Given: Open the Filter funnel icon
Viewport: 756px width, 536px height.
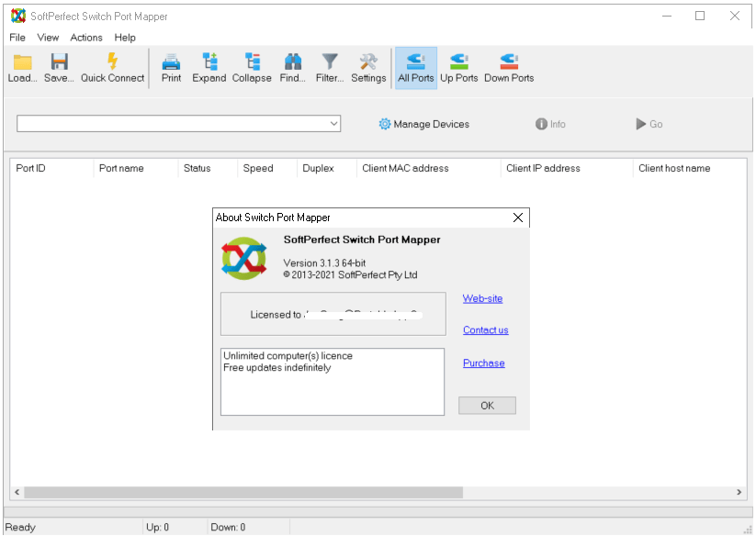Looking at the screenshot, I should point(330,61).
